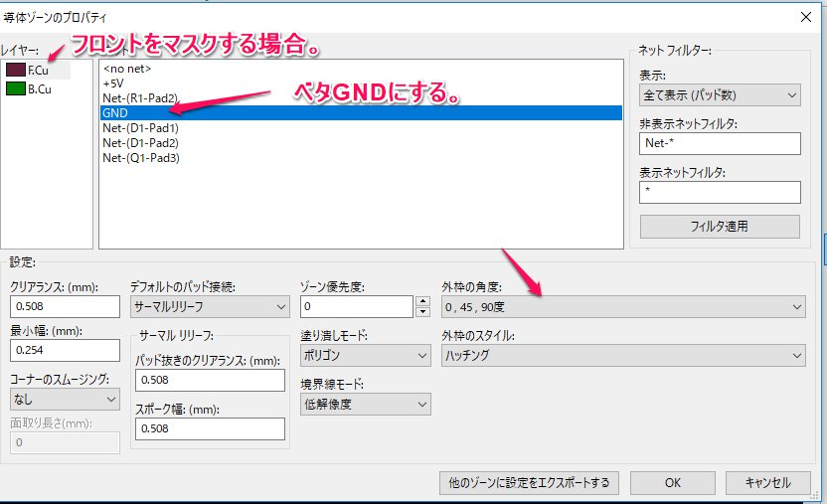Select the F.Cu layer color swatch
This screenshot has width=827, height=504.
pos(15,71)
